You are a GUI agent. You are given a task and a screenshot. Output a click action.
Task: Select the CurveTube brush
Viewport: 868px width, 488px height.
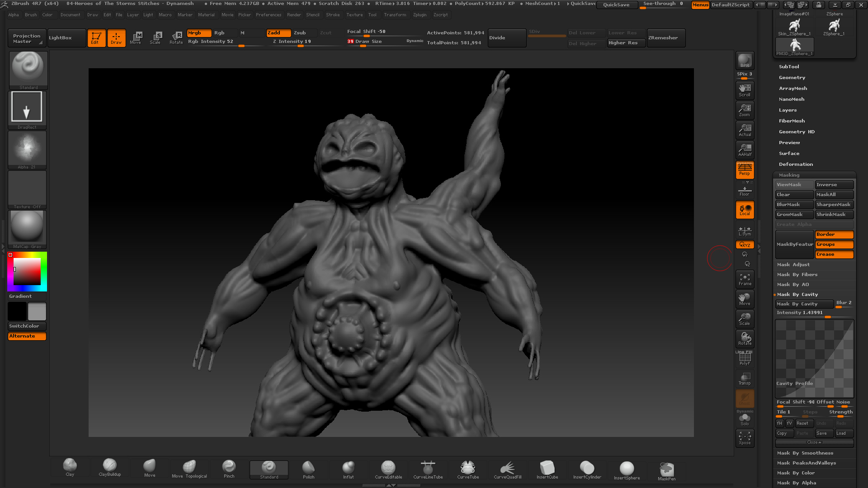click(x=468, y=469)
